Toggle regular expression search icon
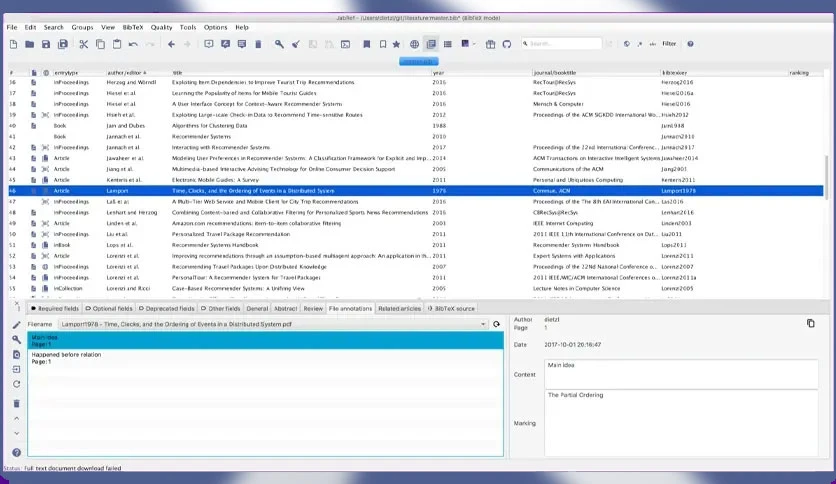Viewport: 836px width, 484px height. [639, 44]
